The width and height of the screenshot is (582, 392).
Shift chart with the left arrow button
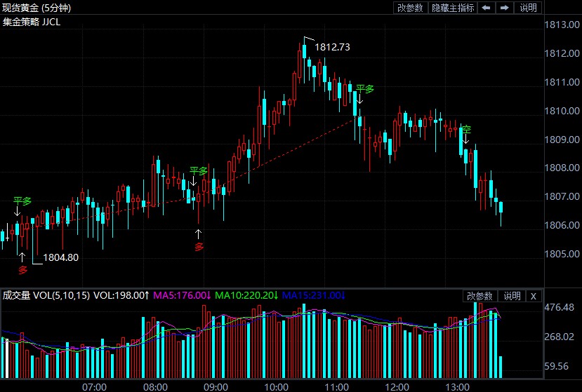(x=487, y=8)
